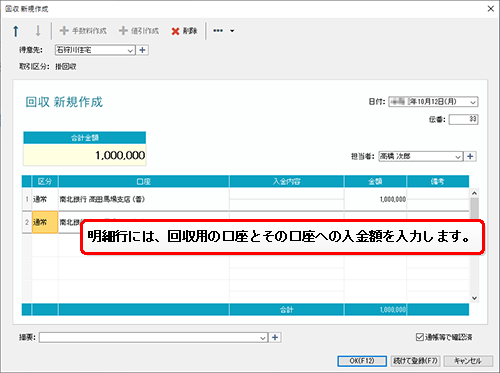
Task: Click the 伝番 number input field
Action: coord(463,119)
